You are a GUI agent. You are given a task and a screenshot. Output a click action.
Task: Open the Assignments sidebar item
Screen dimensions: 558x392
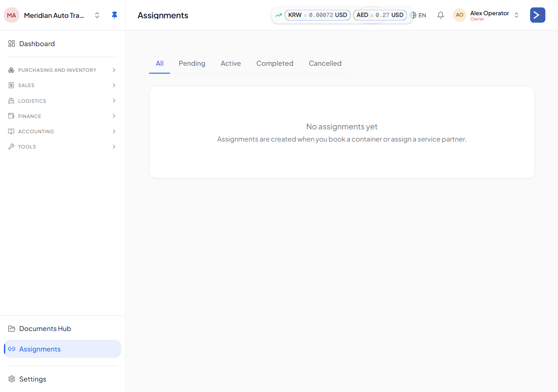[x=62, y=349]
